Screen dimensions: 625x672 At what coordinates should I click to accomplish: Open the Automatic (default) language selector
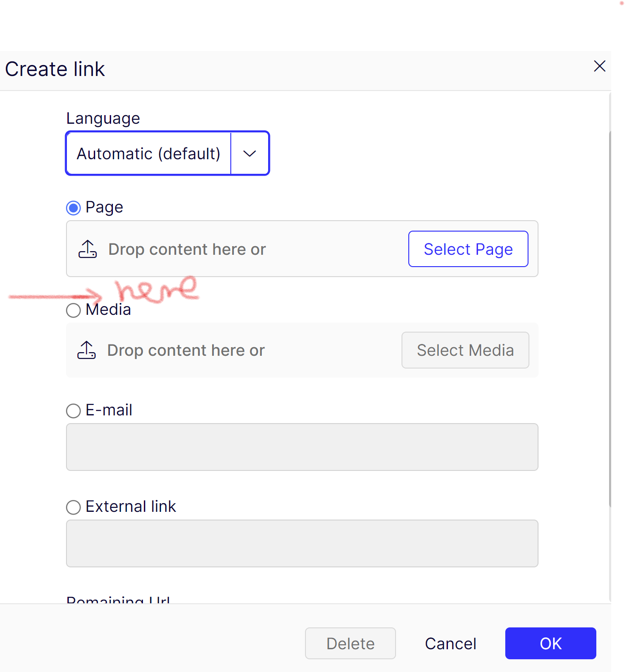tap(148, 154)
